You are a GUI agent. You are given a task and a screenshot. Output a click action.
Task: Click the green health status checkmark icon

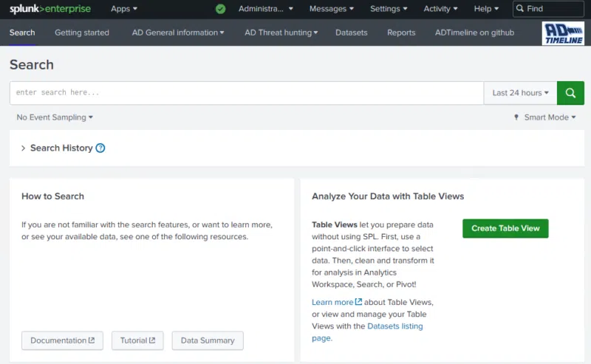tap(220, 9)
